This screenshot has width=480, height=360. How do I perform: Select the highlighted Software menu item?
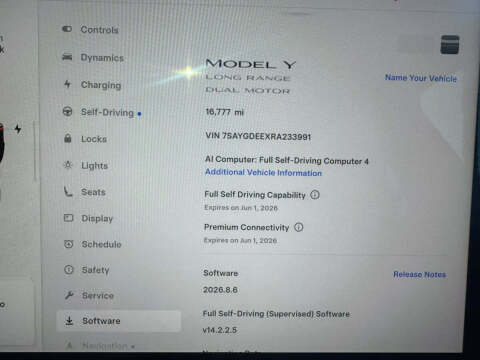(x=119, y=321)
